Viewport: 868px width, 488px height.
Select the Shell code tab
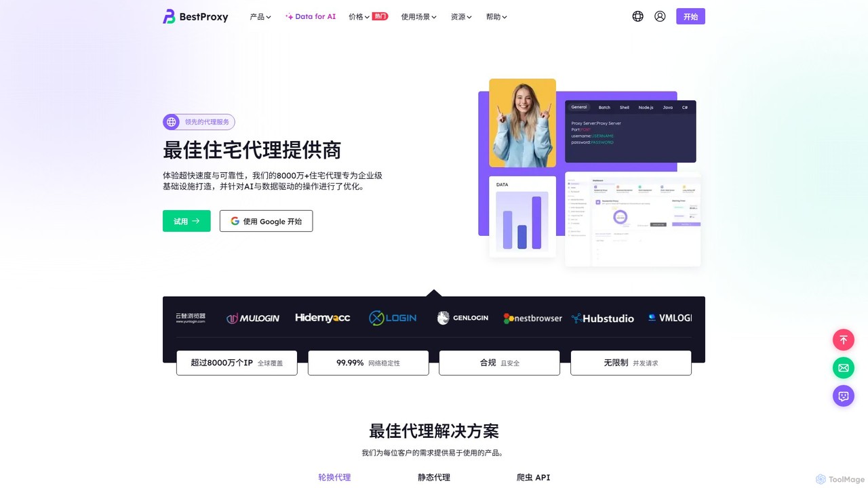[625, 107]
